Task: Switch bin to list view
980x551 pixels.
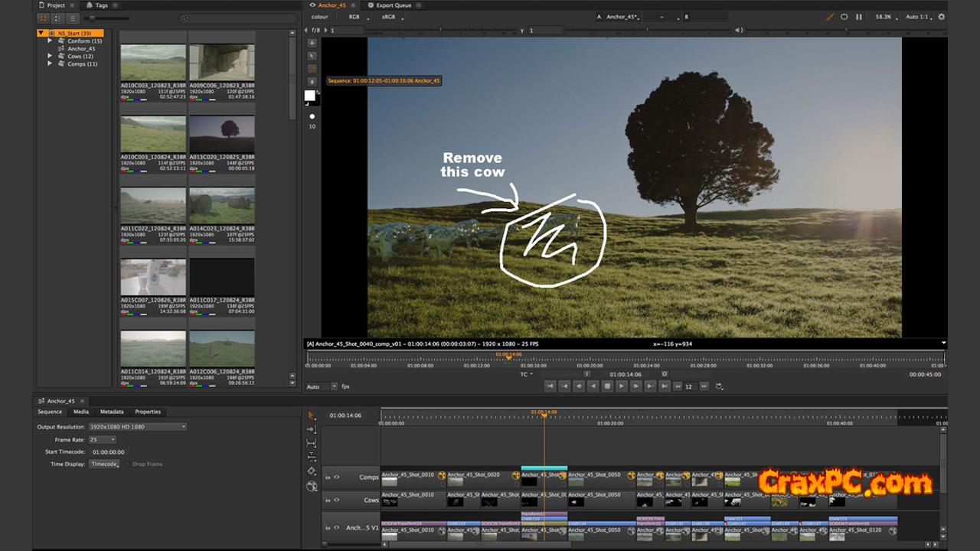Action: tap(72, 18)
